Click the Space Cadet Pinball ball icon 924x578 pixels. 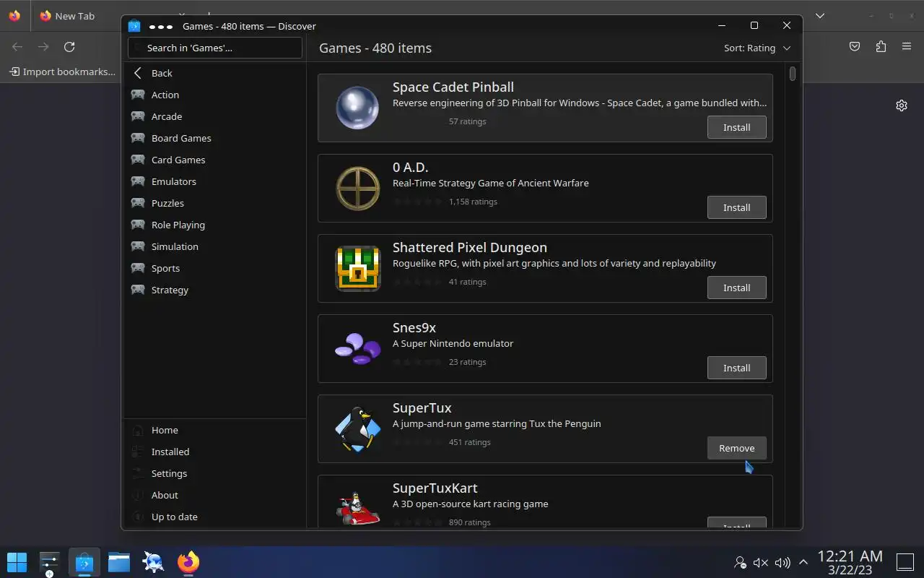coord(357,108)
